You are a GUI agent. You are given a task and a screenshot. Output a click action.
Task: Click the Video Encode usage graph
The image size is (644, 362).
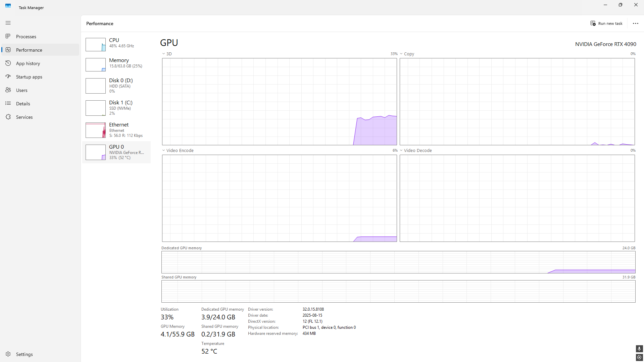(x=280, y=198)
